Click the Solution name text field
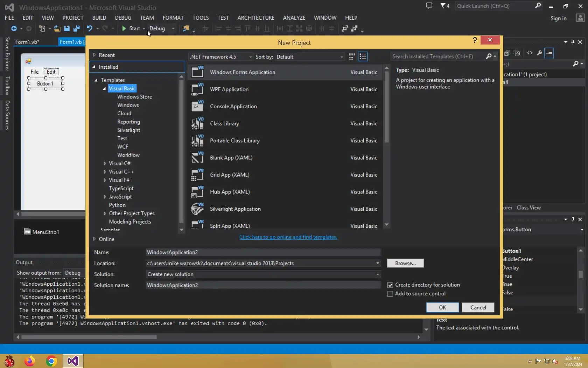Image resolution: width=588 pixels, height=368 pixels. [263, 285]
